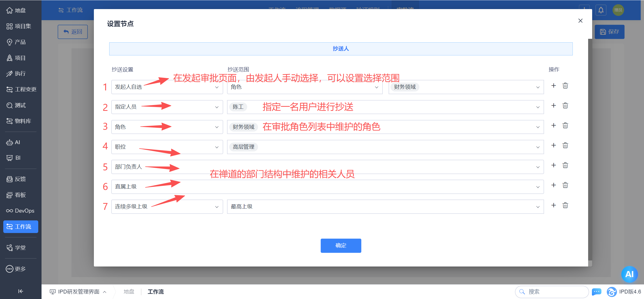
Task: Open the 陈工 user selection dropdown
Action: point(385,107)
